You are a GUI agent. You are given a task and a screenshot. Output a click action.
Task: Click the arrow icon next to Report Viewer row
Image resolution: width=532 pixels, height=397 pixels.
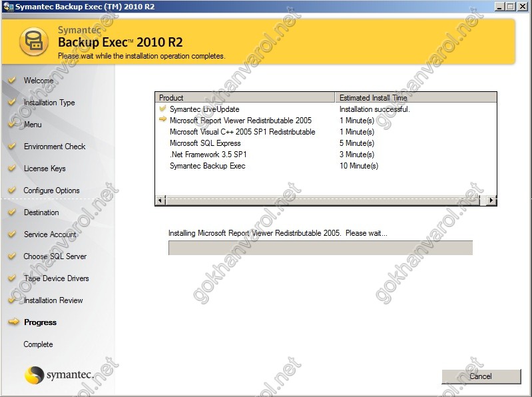(x=162, y=120)
